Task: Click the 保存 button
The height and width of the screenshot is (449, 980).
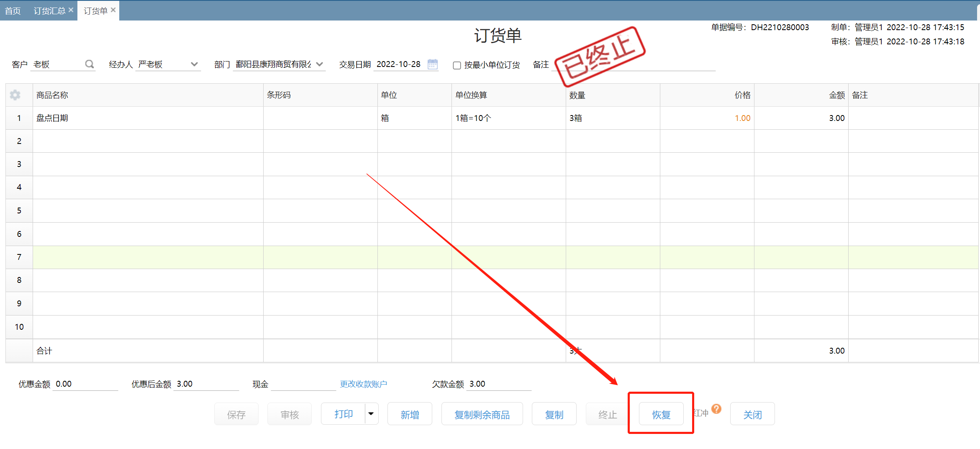Action: point(236,414)
